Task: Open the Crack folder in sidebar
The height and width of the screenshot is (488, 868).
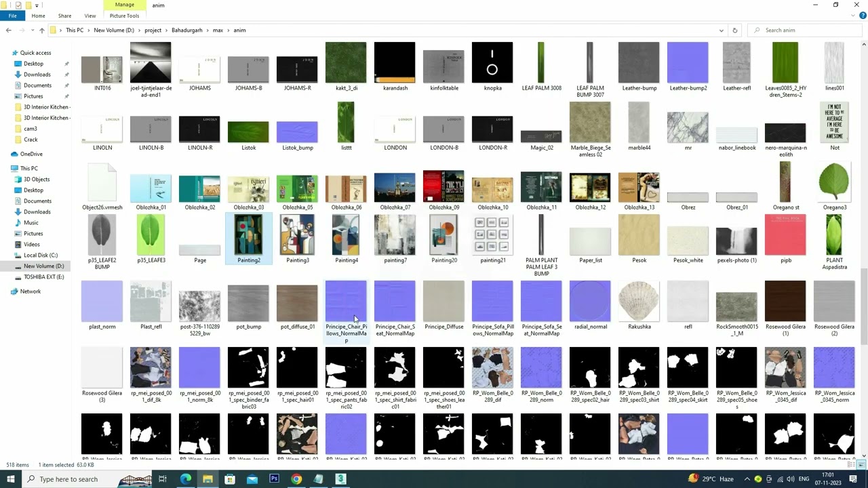Action: (31, 140)
